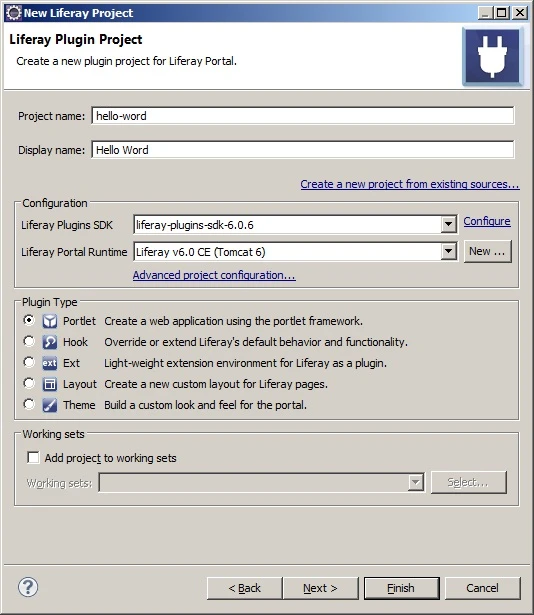Go to previous page with Back button

(x=244, y=588)
